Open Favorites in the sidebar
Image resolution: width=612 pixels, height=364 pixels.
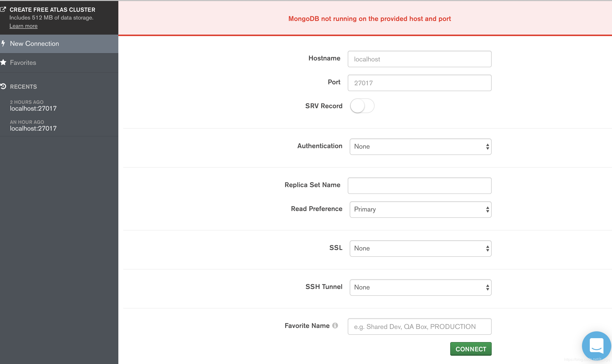[23, 63]
